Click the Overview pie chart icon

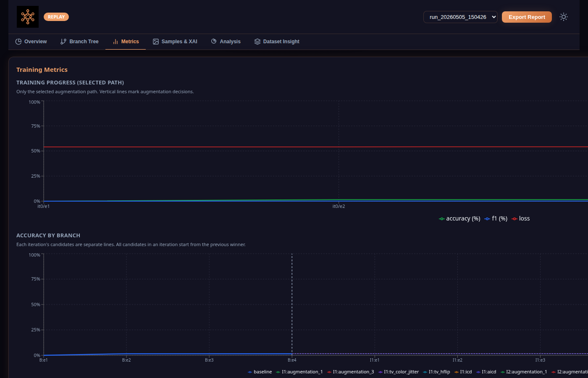click(18, 42)
